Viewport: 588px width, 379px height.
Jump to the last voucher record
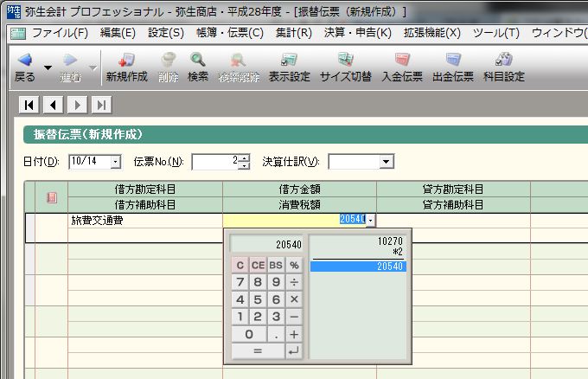click(101, 105)
